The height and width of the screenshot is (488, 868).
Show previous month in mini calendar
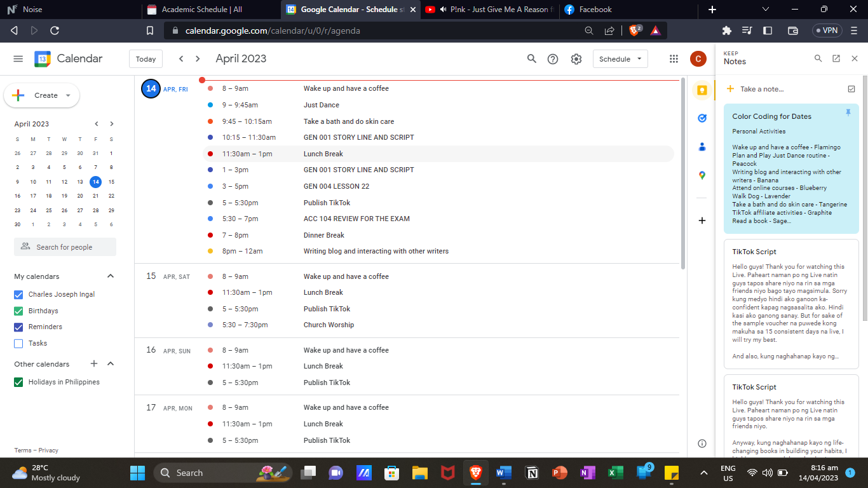click(97, 124)
